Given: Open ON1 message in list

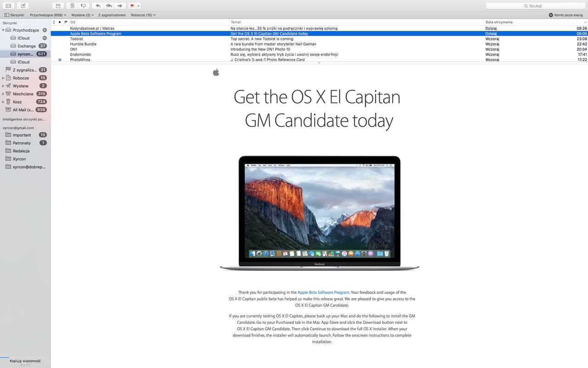Looking at the screenshot, I should [x=319, y=49].
